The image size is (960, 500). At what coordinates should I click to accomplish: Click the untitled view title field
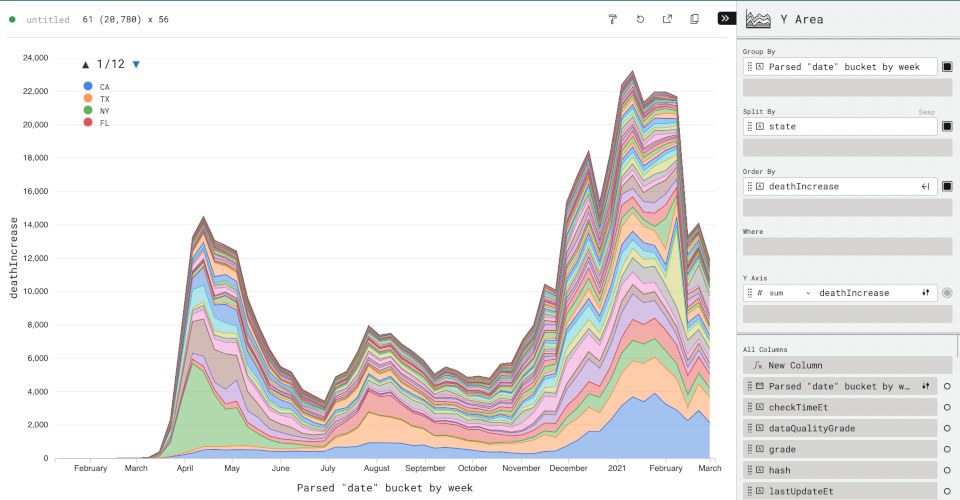[x=48, y=19]
